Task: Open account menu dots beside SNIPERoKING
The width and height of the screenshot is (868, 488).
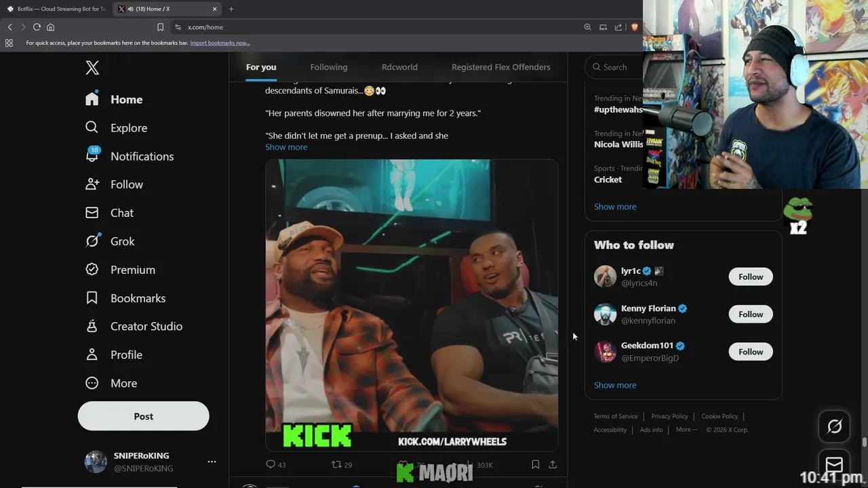Action: 212,462
